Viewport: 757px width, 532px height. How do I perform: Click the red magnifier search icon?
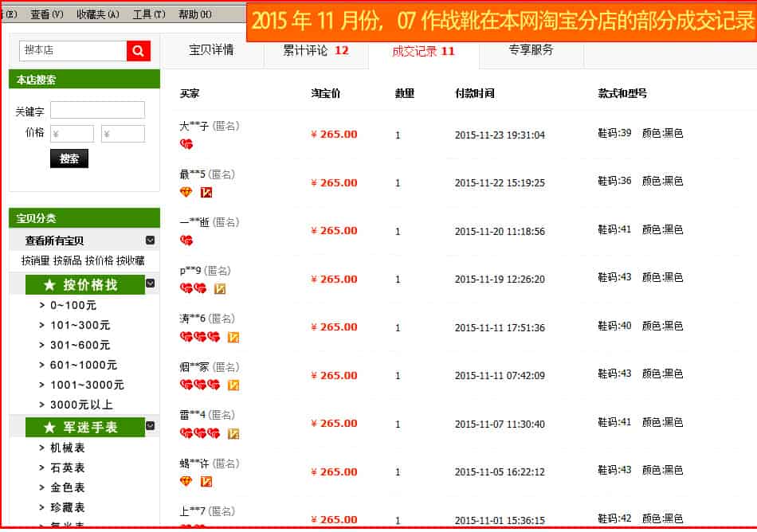click(x=138, y=51)
